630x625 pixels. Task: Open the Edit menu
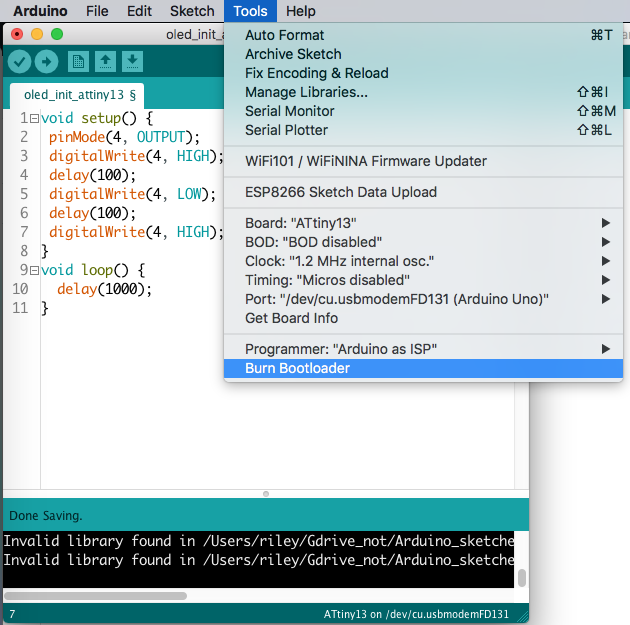point(139,11)
